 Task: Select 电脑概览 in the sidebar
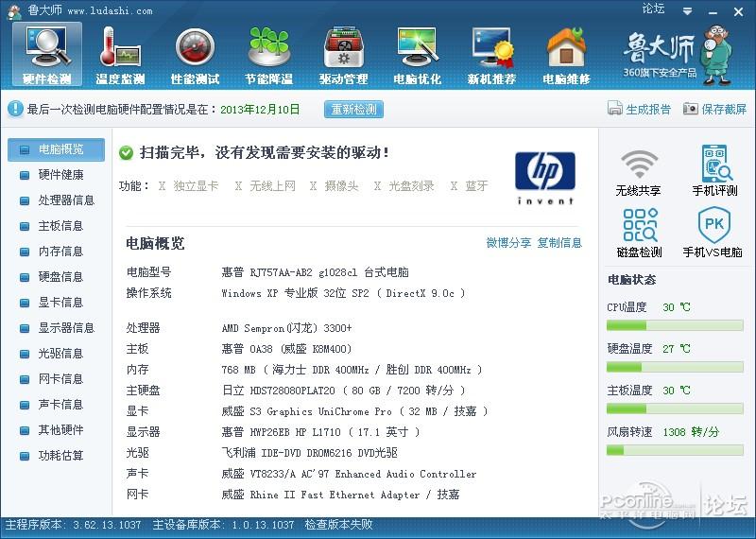click(57, 149)
